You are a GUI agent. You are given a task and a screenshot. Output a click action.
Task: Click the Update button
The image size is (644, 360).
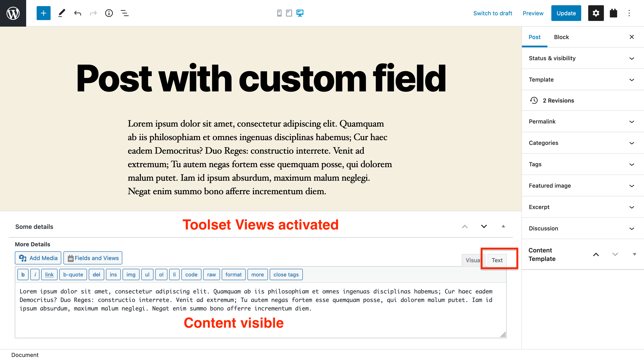click(566, 13)
